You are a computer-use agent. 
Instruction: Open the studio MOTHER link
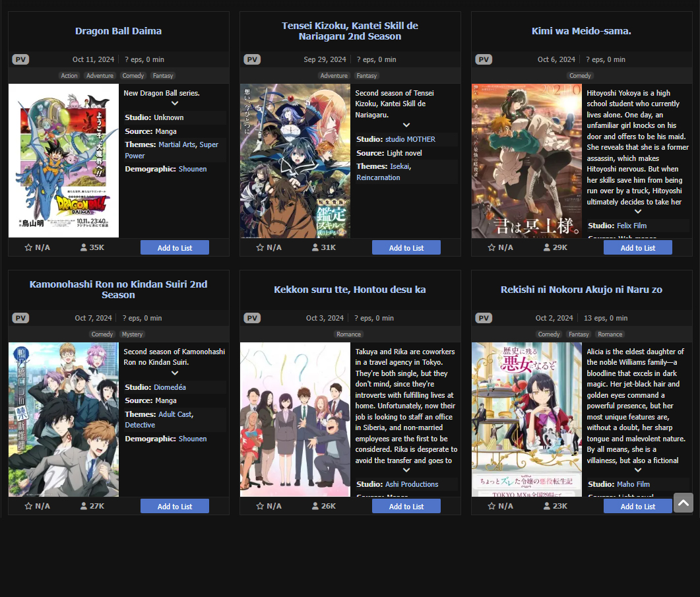coord(410,139)
